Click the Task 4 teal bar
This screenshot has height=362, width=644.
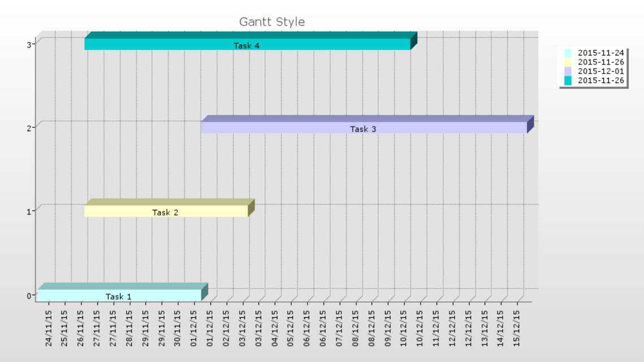(248, 44)
